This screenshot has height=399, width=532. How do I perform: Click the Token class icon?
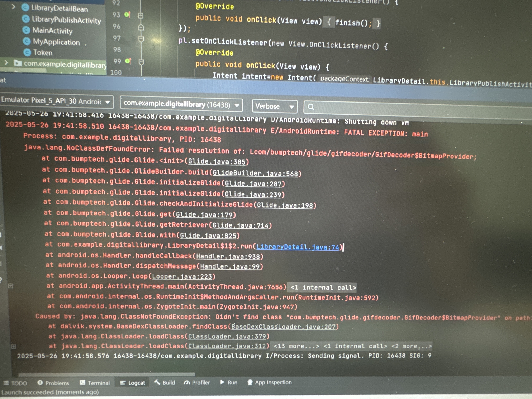click(x=27, y=52)
